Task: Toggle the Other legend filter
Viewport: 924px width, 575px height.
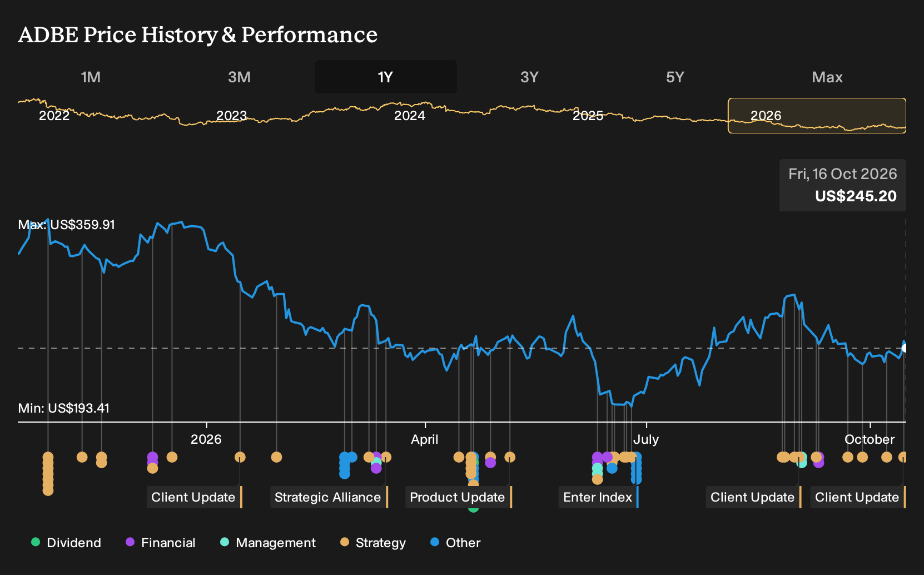Action: tap(455, 543)
